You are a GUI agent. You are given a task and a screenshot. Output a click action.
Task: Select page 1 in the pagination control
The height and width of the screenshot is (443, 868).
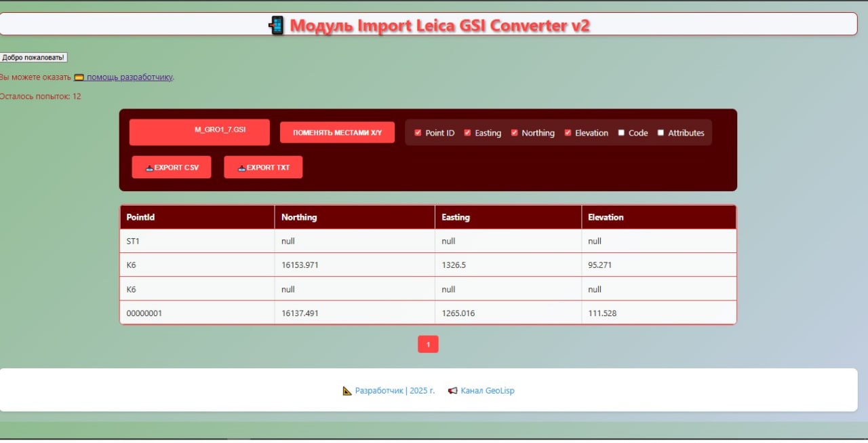tap(428, 344)
